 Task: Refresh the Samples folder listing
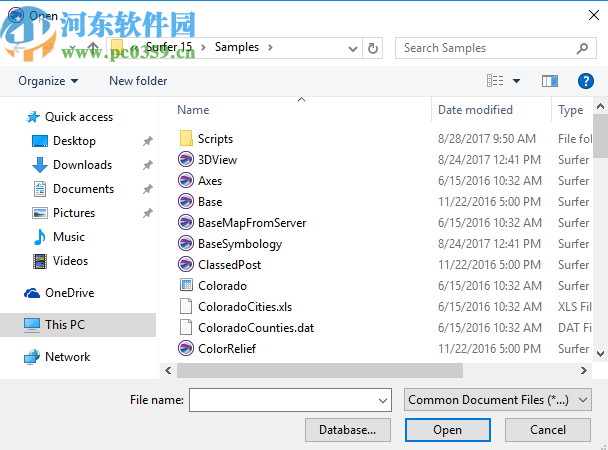(373, 48)
